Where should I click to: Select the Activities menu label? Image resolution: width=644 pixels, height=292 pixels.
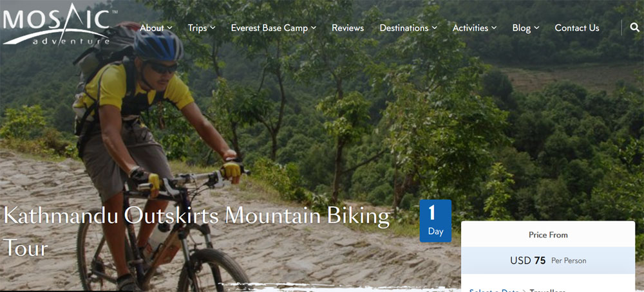point(470,28)
